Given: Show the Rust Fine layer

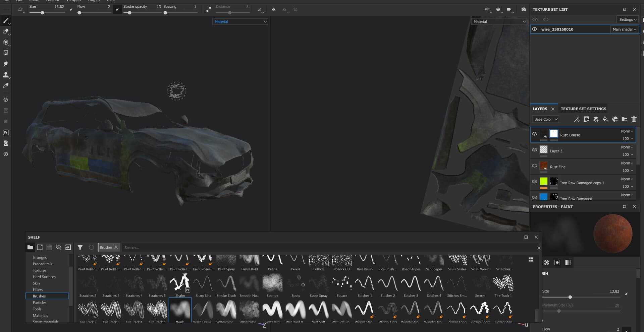Looking at the screenshot, I should (x=535, y=165).
